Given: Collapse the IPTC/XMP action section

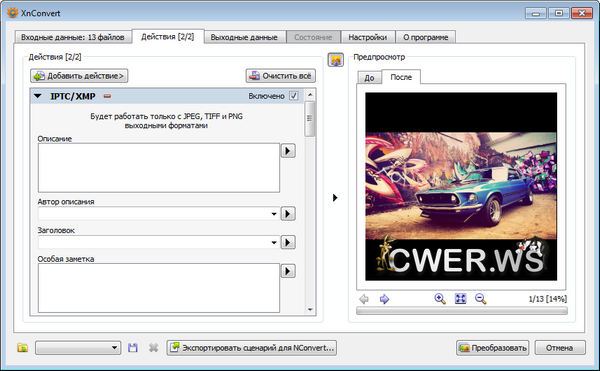Looking at the screenshot, I should (38, 96).
